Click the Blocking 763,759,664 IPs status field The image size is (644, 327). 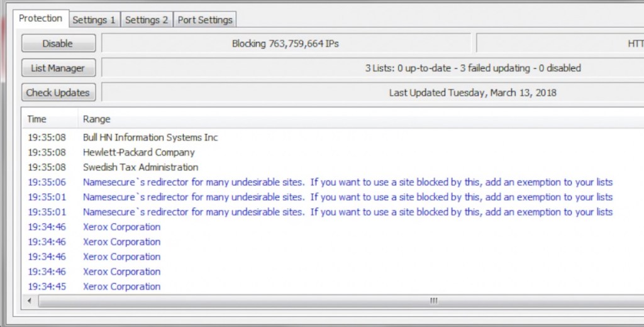point(286,43)
